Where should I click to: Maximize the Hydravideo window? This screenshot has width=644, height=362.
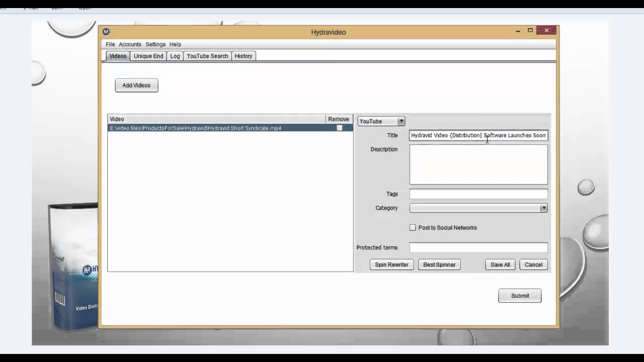click(530, 31)
